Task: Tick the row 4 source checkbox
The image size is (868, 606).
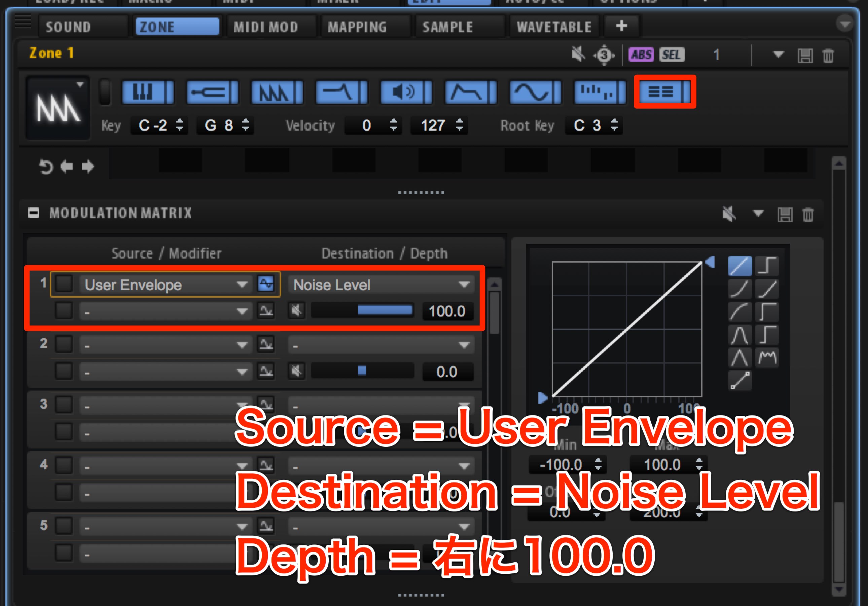Action: [x=64, y=465]
